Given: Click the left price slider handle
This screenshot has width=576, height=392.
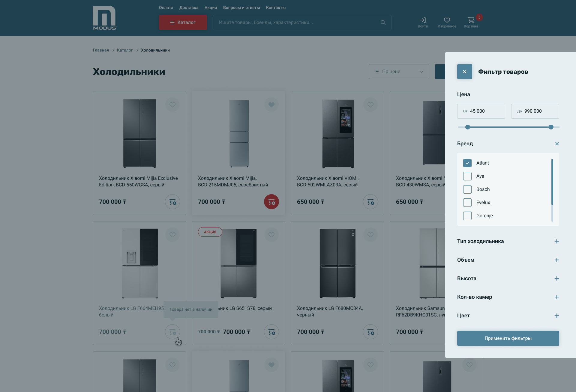Looking at the screenshot, I should (467, 127).
